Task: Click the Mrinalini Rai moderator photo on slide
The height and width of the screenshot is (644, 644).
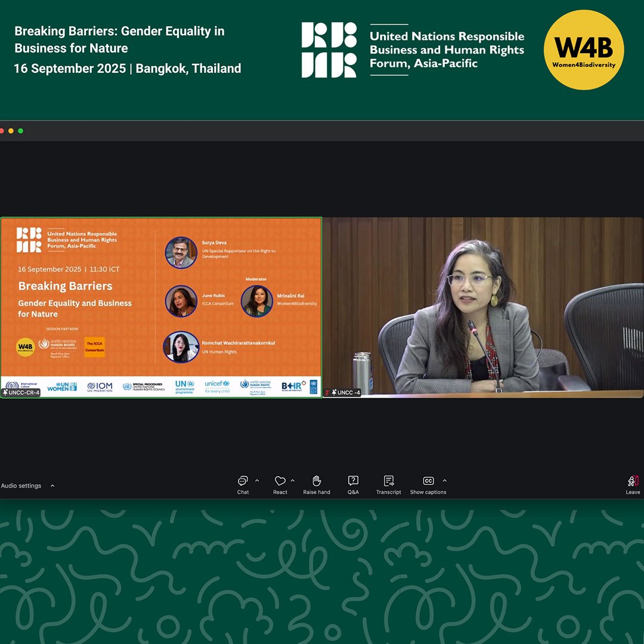Action: [x=257, y=301]
